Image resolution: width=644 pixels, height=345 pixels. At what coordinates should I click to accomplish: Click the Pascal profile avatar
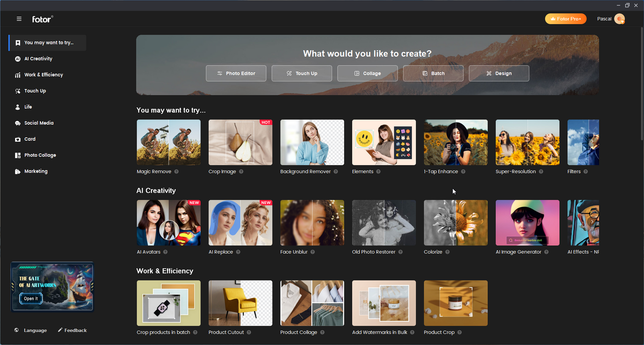pos(619,19)
